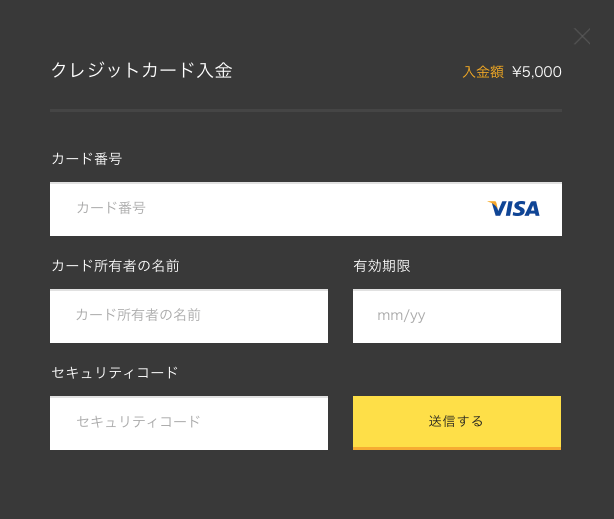Close the credit card deposit dialog

tap(582, 36)
